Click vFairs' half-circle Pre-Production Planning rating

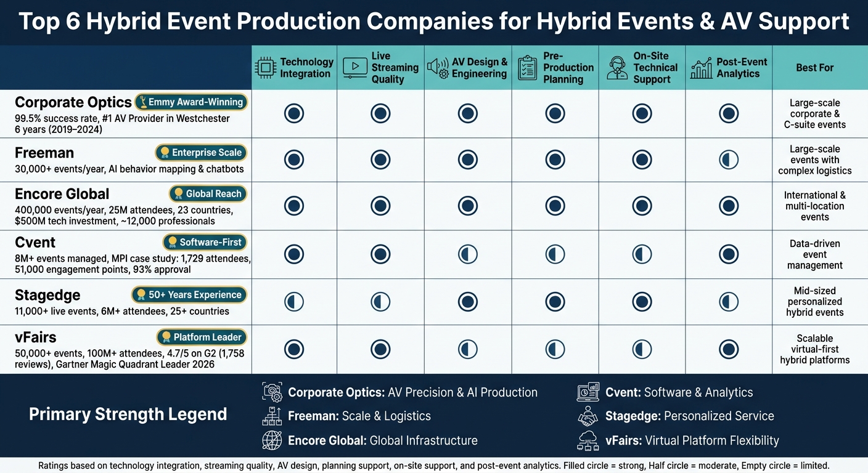click(x=555, y=349)
